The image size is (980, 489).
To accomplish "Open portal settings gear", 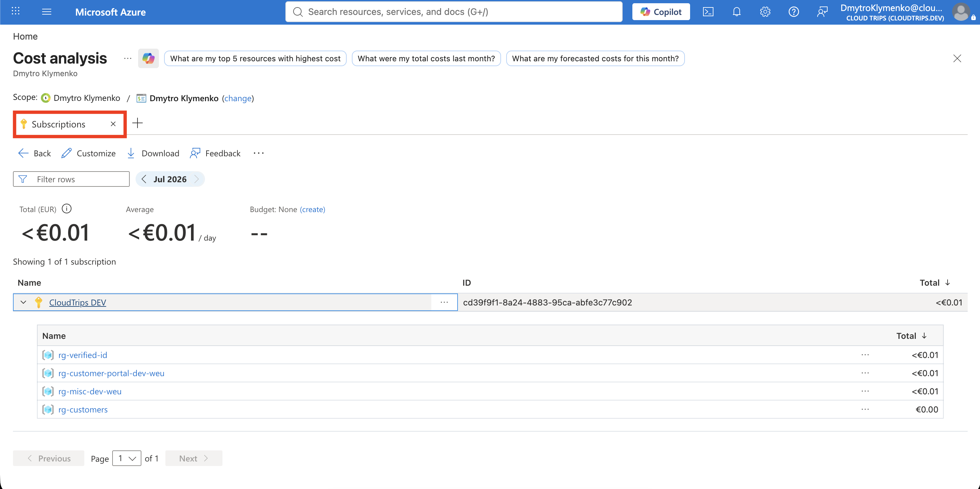I will pyautogui.click(x=765, y=12).
